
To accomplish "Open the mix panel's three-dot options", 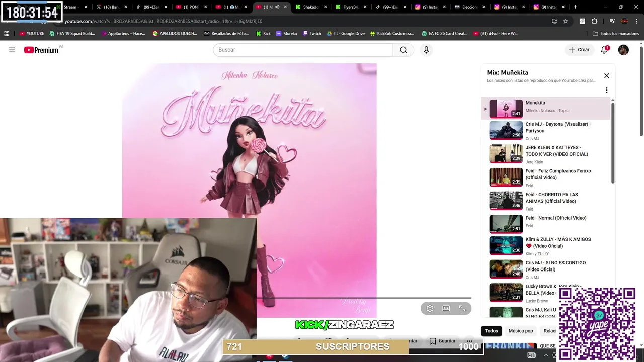I will [x=607, y=90].
